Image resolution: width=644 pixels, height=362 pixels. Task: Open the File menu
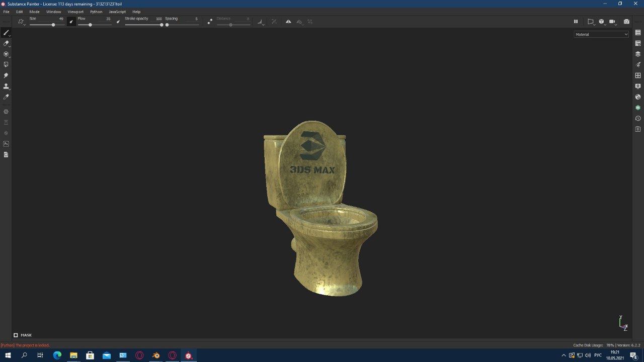6,12
